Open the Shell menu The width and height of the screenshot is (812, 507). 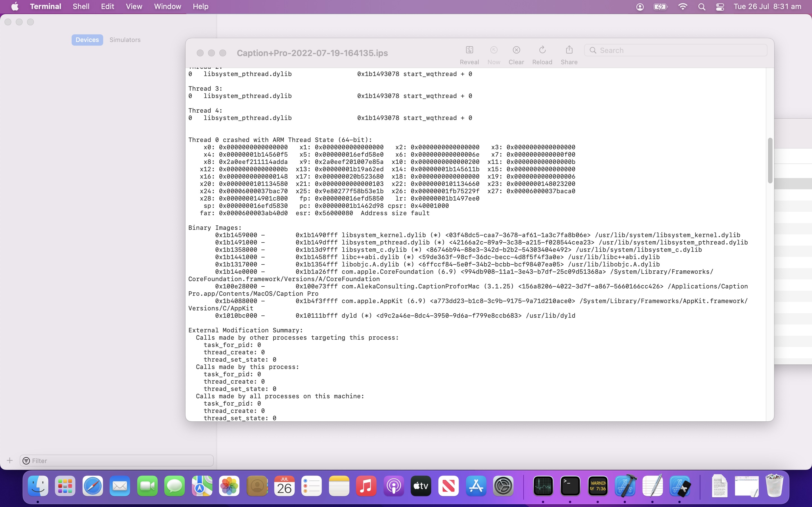81,7
